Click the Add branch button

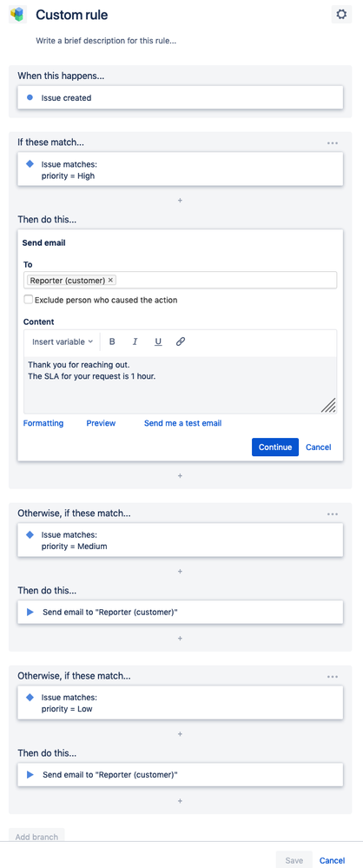36,837
